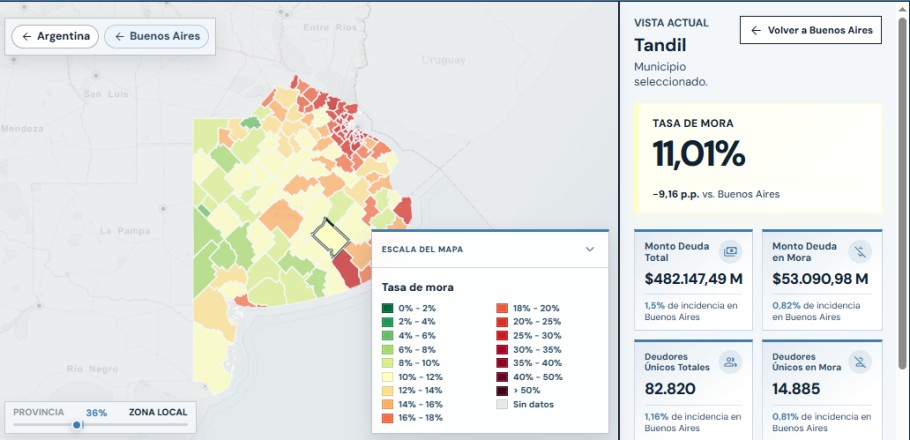This screenshot has height=440, width=910.
Task: Go back to the Argentina map view
Action: [x=55, y=37]
